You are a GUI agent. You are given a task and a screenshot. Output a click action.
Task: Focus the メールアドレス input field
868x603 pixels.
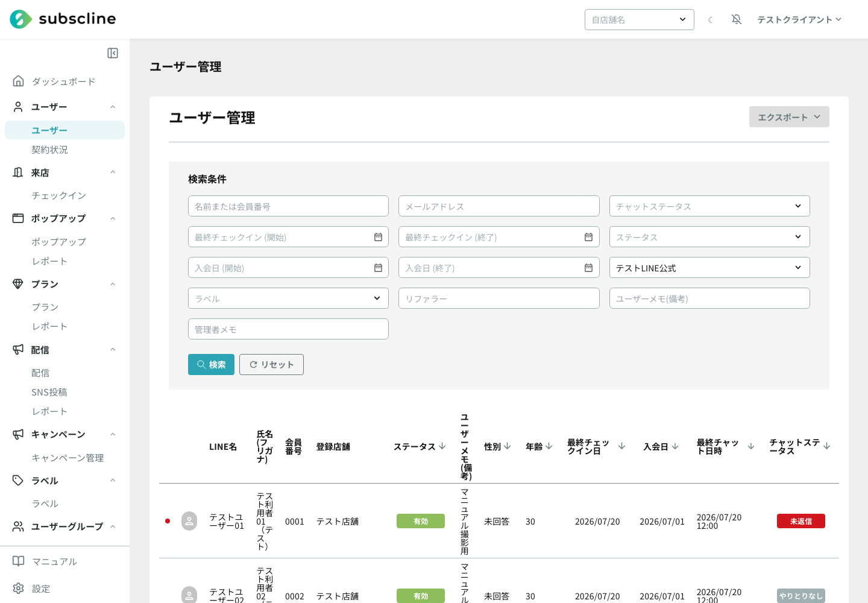click(498, 206)
